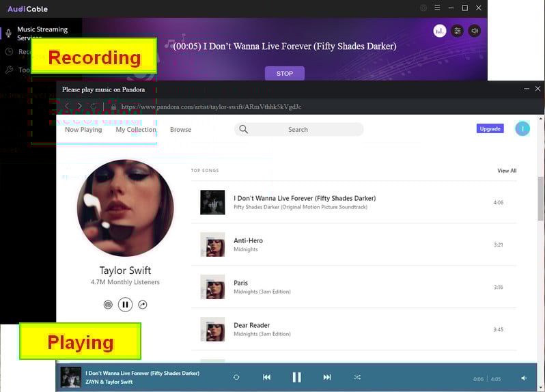The image size is (545, 392).
Task: Click Taylor Swift artist photo
Action: [125, 208]
